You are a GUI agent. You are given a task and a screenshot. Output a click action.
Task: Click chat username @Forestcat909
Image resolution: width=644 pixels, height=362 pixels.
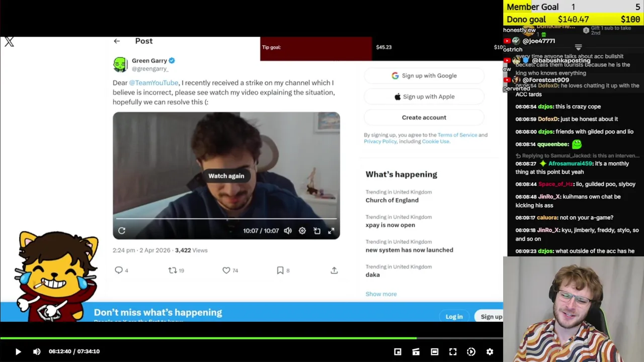point(545,80)
